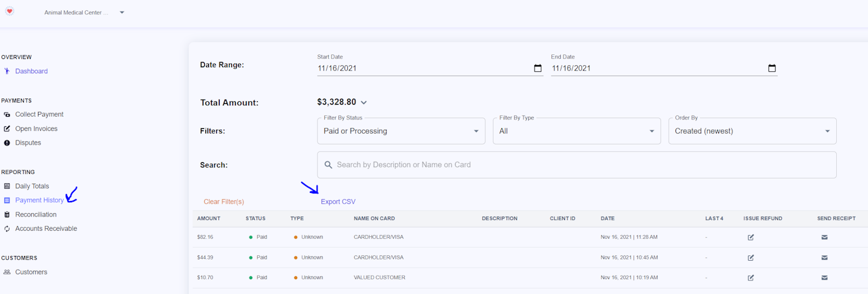Navigate to Reconciliation report

pyautogui.click(x=36, y=215)
